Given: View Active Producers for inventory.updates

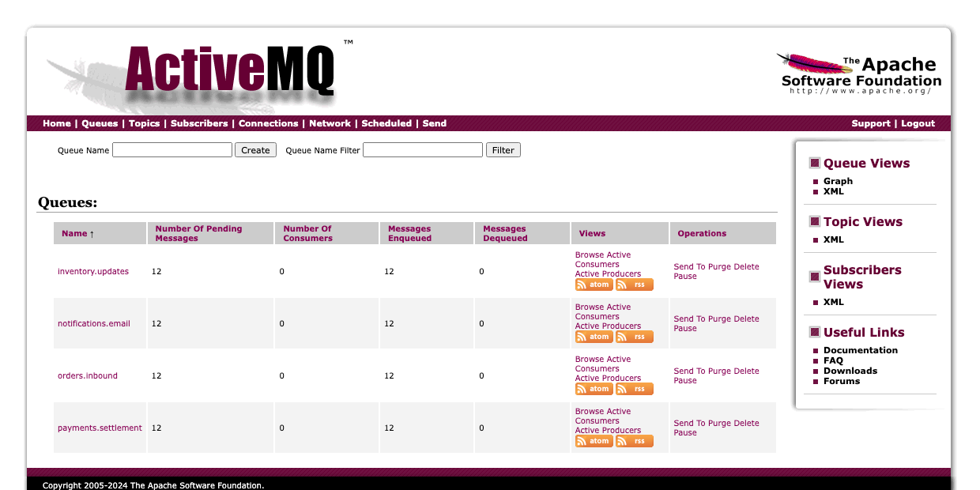Looking at the screenshot, I should (608, 274).
